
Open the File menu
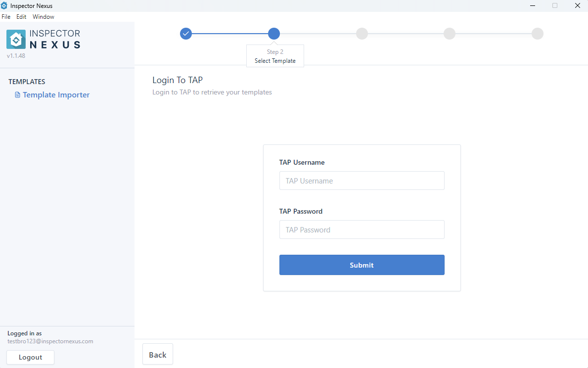6,17
